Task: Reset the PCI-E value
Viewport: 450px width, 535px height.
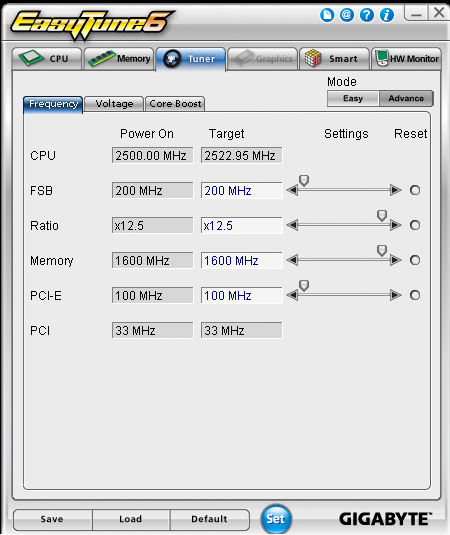Action: click(415, 295)
